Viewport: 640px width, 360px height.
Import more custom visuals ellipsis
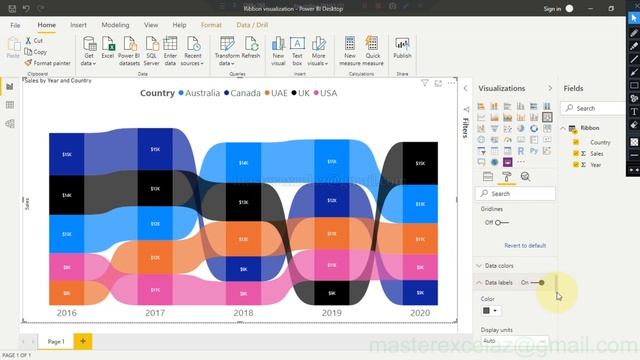pyautogui.click(x=521, y=162)
